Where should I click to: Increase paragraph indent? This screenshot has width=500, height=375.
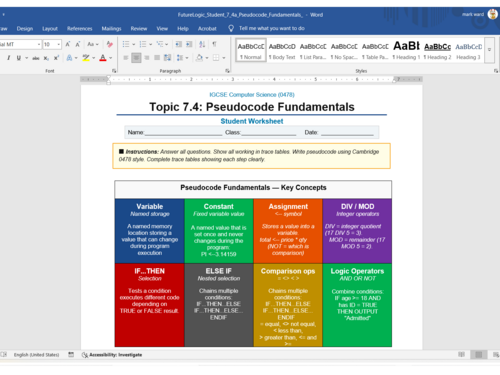189,44
